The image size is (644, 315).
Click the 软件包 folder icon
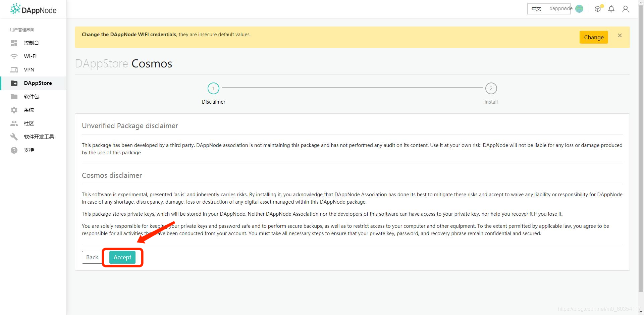pos(14,97)
